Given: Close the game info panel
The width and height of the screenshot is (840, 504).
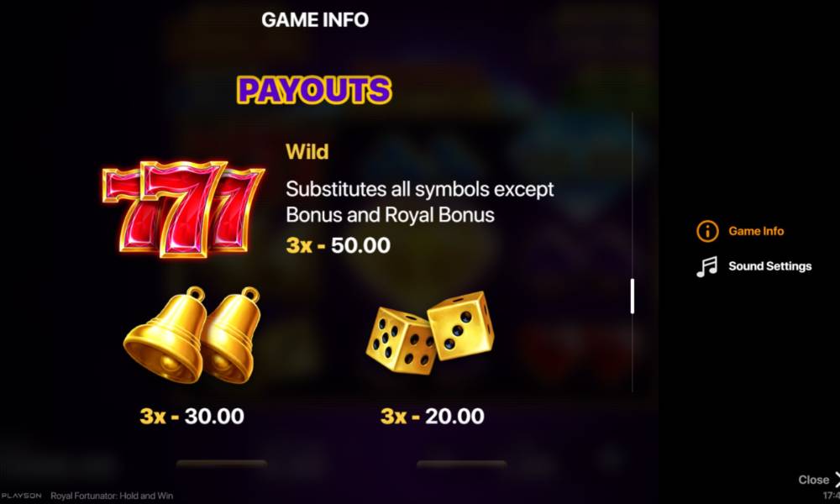Looking at the screenshot, I should (x=818, y=480).
